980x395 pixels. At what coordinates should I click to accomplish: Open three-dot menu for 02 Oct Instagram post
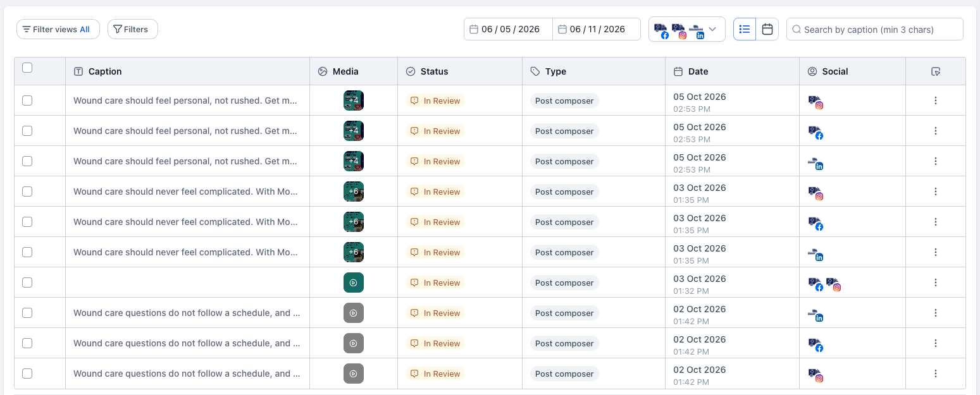936,374
